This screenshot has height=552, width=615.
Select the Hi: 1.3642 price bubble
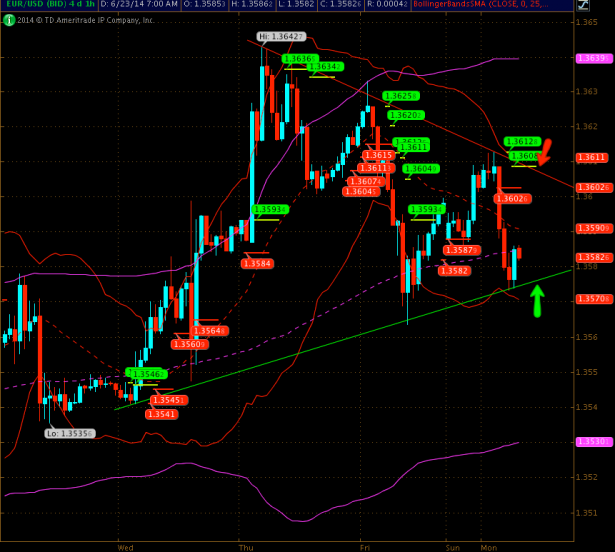(x=277, y=37)
